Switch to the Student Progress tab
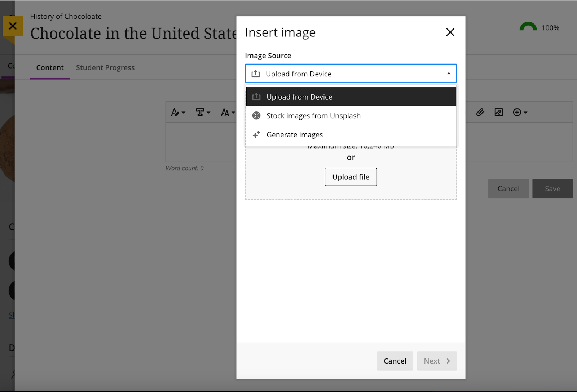This screenshot has width=577, height=392. pos(105,68)
